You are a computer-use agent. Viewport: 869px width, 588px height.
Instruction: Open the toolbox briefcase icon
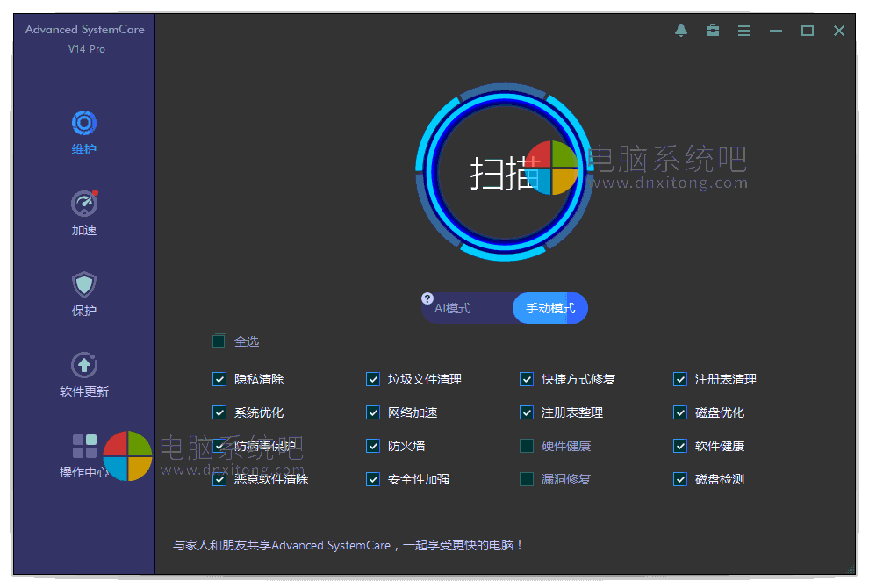click(x=713, y=31)
